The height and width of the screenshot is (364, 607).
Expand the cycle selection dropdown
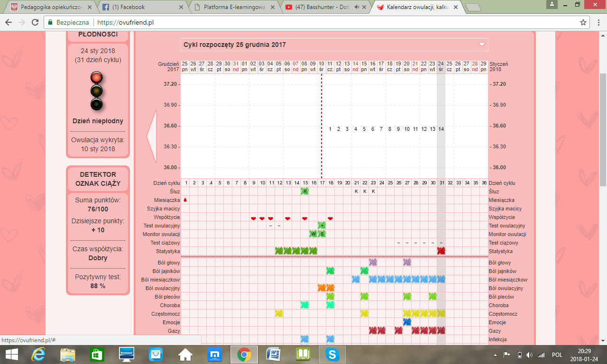481,45
